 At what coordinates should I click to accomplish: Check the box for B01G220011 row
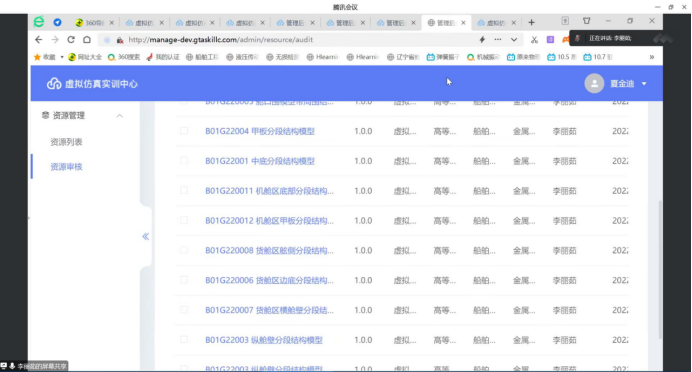pos(184,190)
